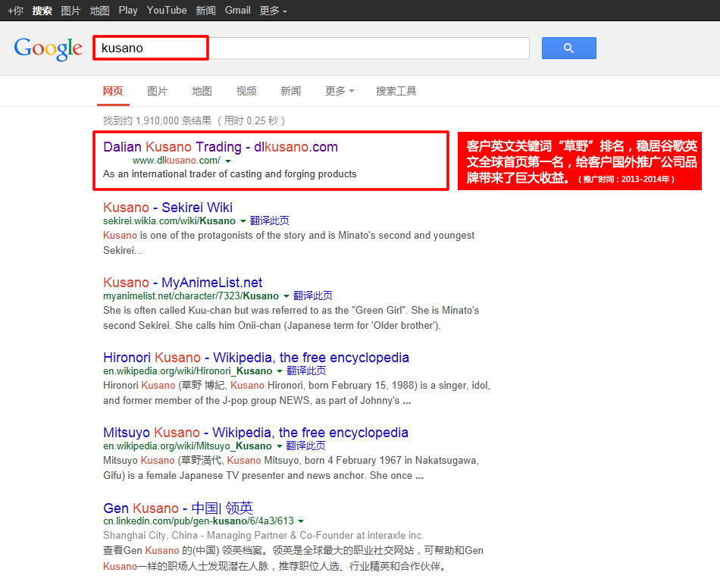This screenshot has width=720, height=588.
Task: Open Dalian Kusano Trading result link
Action: (221, 147)
